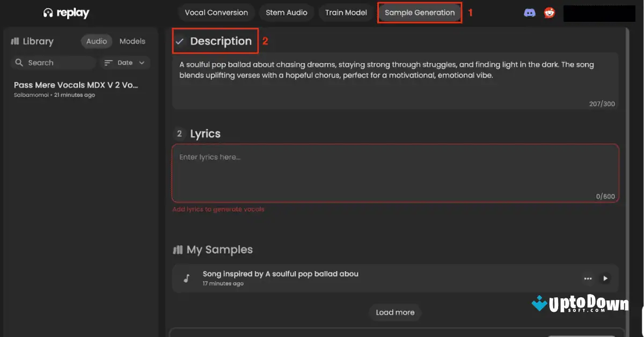Click the My Samples section icon
Screen dimensions: 644x337
(178, 250)
